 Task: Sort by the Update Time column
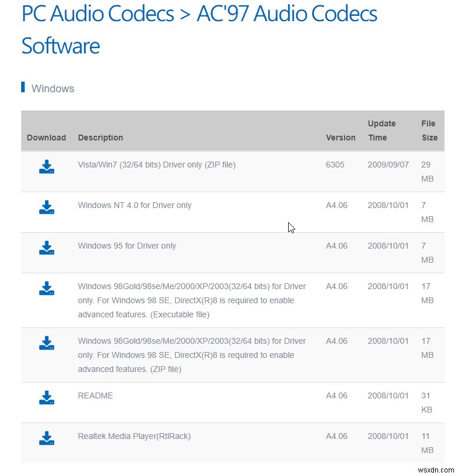(x=382, y=130)
